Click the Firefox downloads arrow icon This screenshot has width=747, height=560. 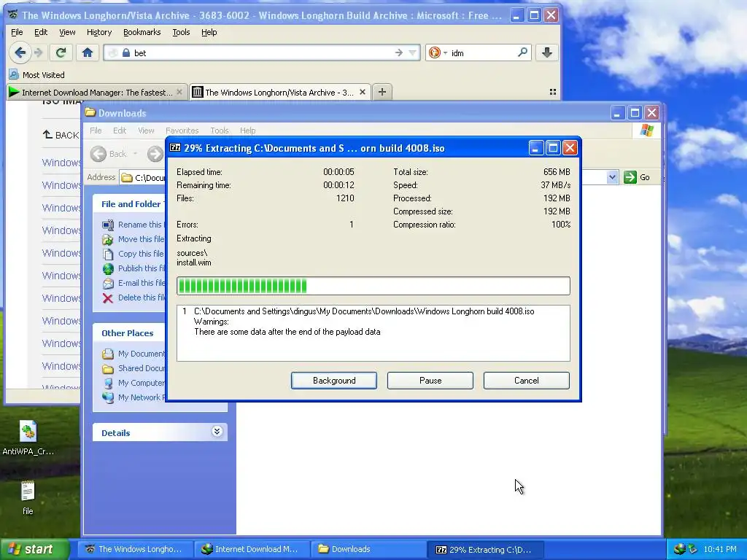pyautogui.click(x=546, y=52)
